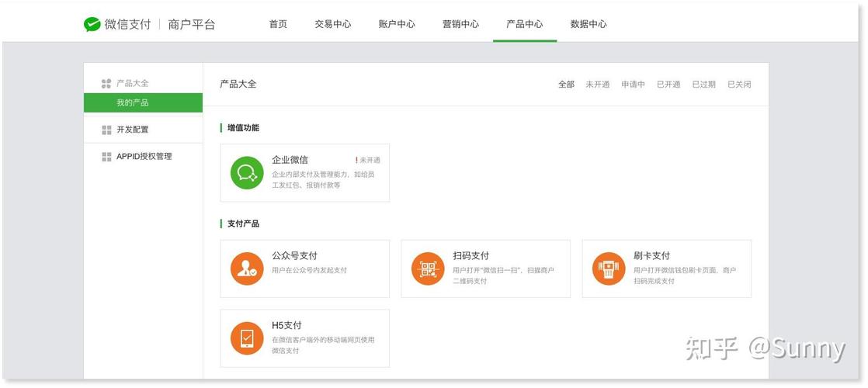
Task: Click the 扫码支付 description text
Action: [504, 275]
